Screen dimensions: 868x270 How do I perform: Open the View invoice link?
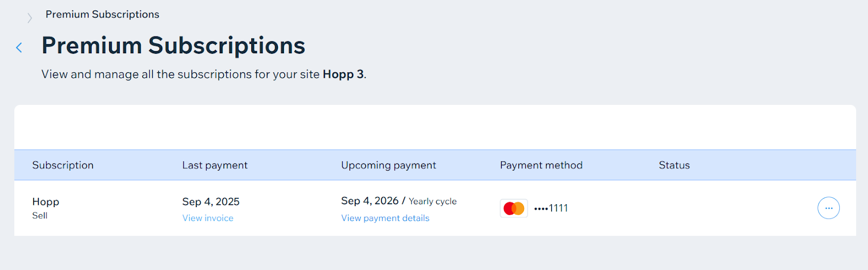(208, 218)
